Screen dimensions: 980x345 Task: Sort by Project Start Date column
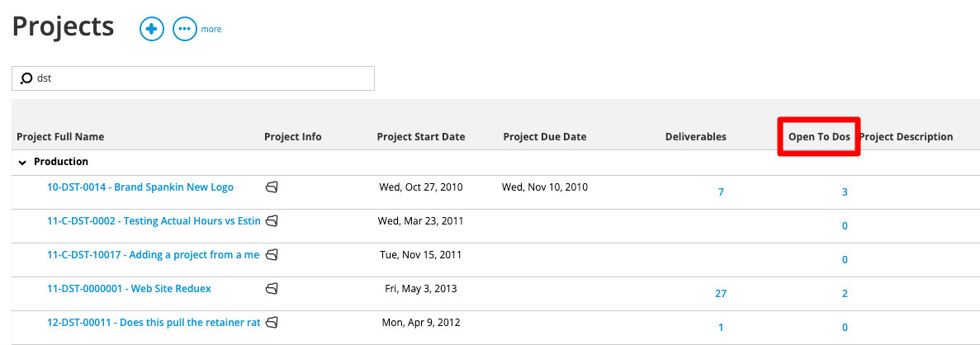pos(421,137)
